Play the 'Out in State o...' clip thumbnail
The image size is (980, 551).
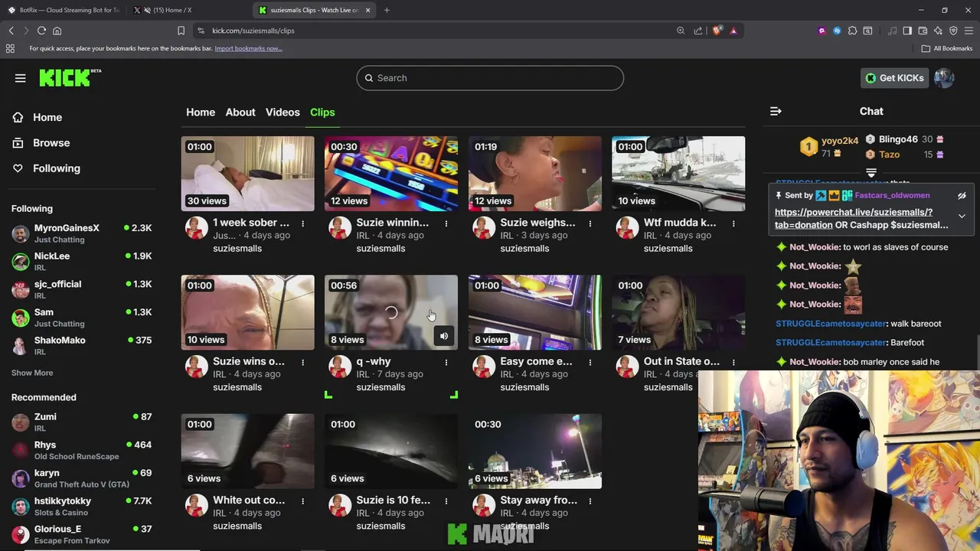pos(678,312)
